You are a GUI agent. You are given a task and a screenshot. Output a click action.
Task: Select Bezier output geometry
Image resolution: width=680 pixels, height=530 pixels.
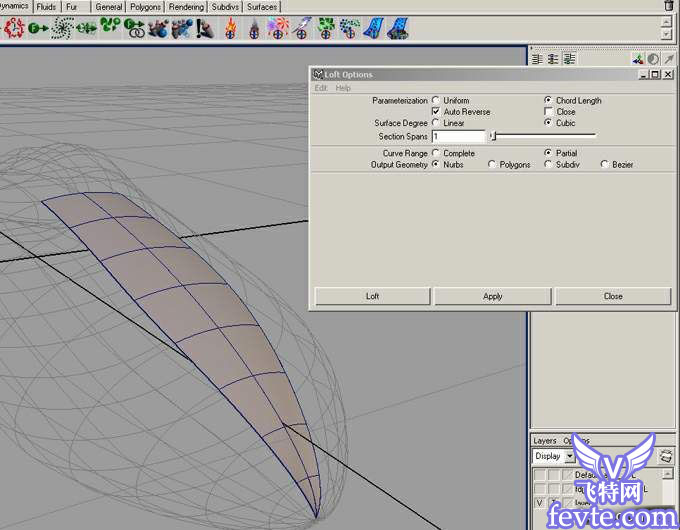coord(605,164)
